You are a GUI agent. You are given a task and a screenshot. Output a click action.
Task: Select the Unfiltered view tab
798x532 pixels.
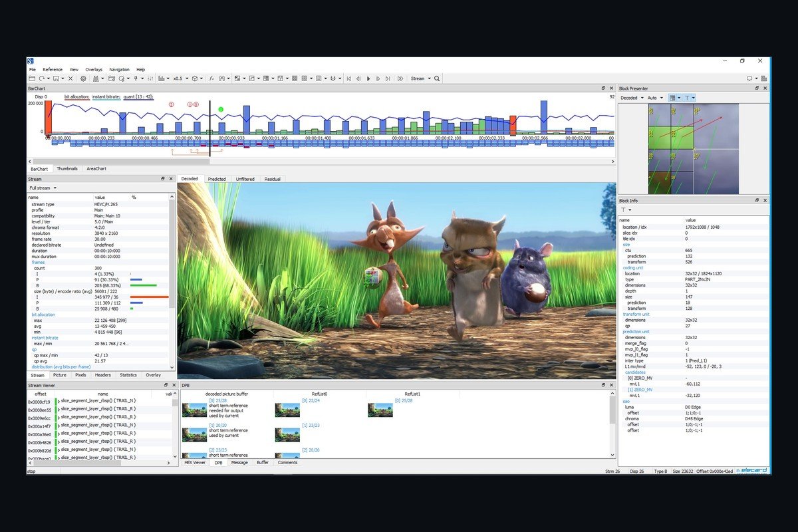point(245,179)
